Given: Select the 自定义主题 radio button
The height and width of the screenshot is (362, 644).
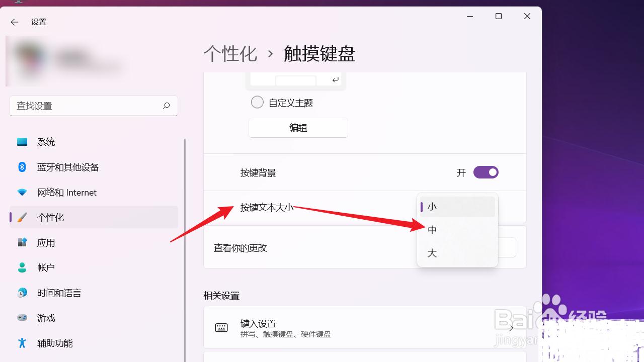Looking at the screenshot, I should (257, 102).
